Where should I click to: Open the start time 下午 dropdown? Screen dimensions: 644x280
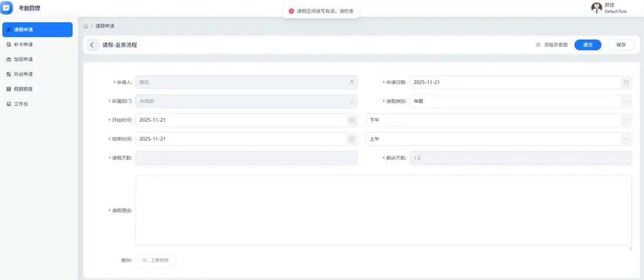click(499, 120)
